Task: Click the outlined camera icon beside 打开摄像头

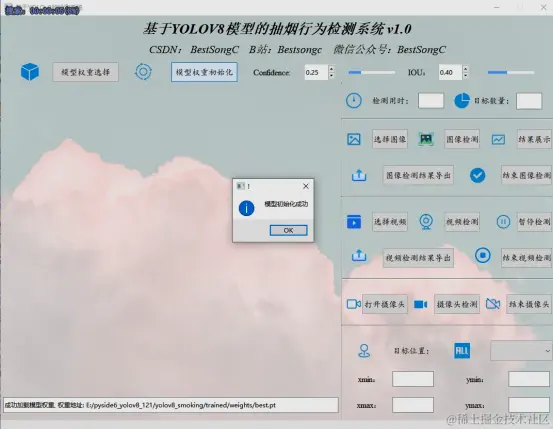Action: (353, 304)
